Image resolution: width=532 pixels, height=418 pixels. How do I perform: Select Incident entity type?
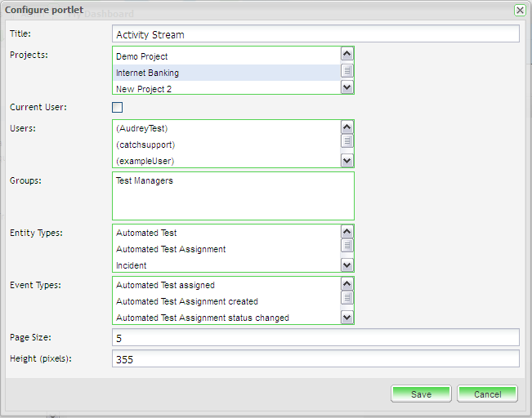132,265
